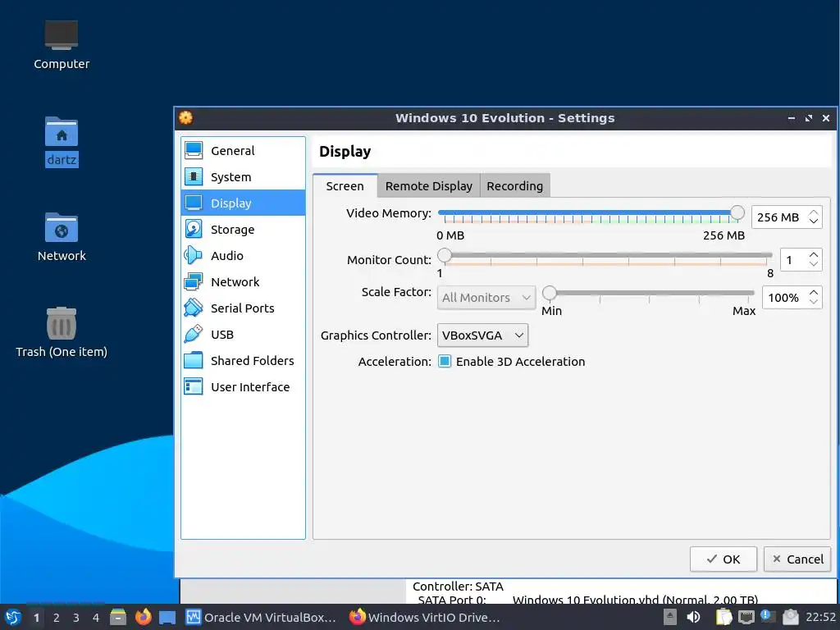Screen dimensions: 840x630
Task: Click the update notifier tray icon
Action: pos(768,617)
